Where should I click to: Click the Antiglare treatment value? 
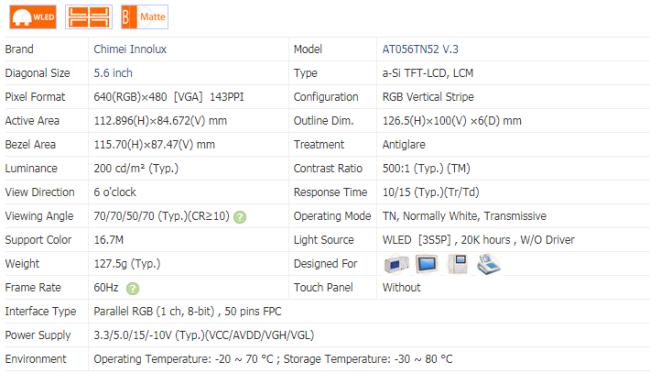click(404, 145)
